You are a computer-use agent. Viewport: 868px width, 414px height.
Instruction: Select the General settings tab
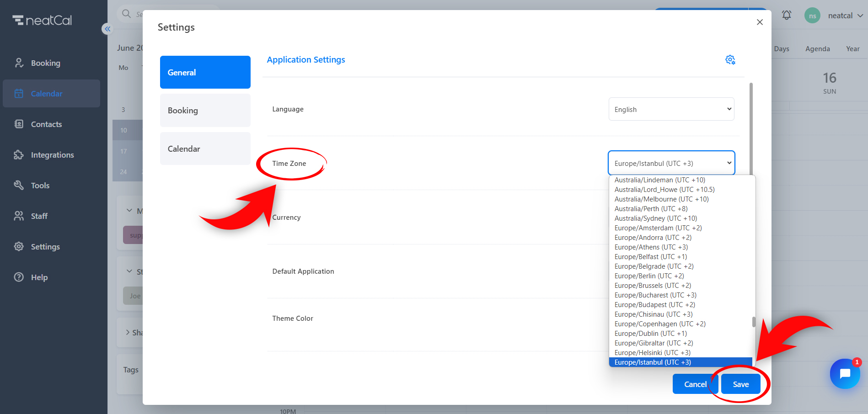[x=205, y=73]
